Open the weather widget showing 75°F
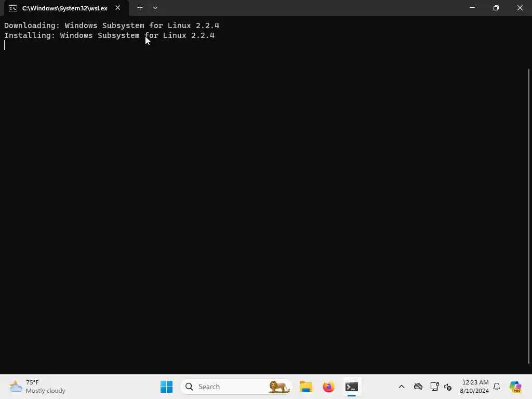The image size is (532, 399). pos(37,387)
